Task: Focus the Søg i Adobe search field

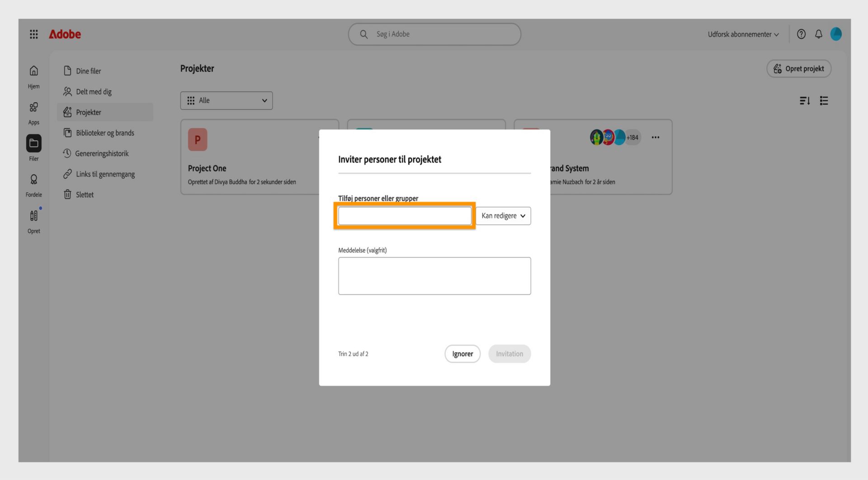Action: tap(434, 34)
